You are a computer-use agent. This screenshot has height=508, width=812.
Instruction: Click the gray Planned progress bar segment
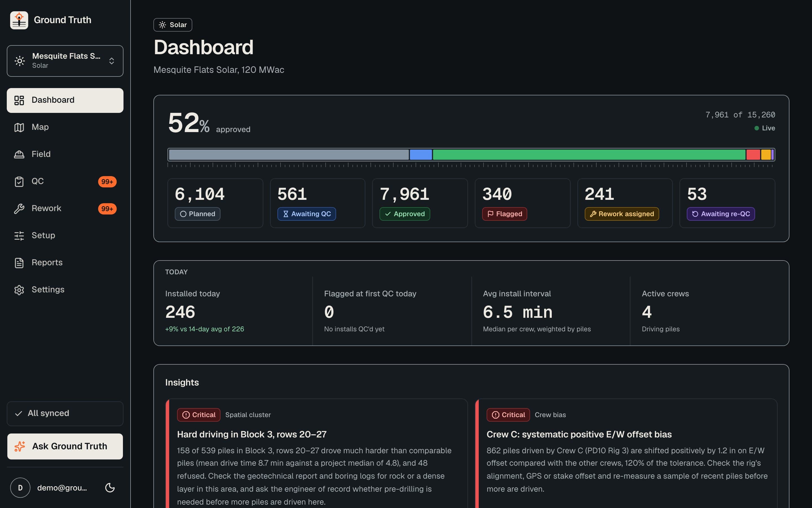[288, 155]
